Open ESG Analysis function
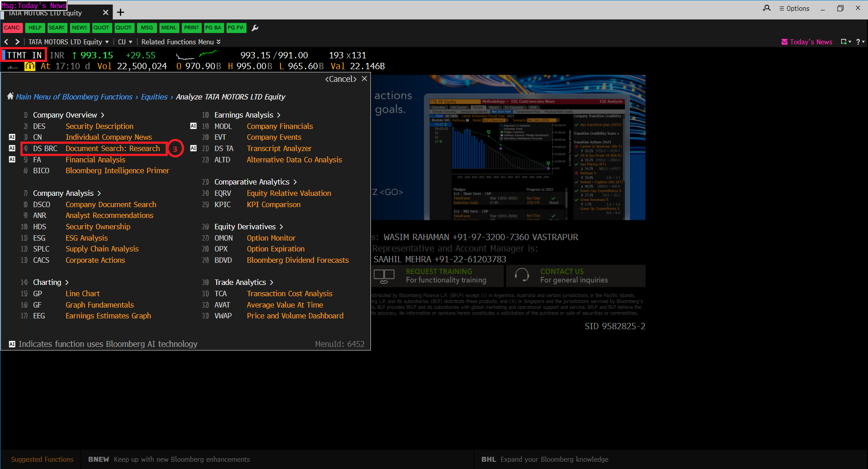 86,238
